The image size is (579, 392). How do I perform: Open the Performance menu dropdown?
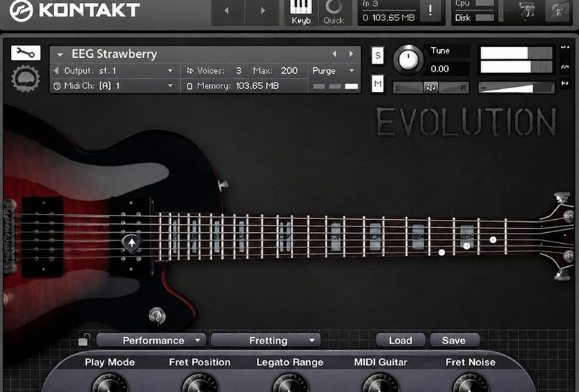(151, 341)
